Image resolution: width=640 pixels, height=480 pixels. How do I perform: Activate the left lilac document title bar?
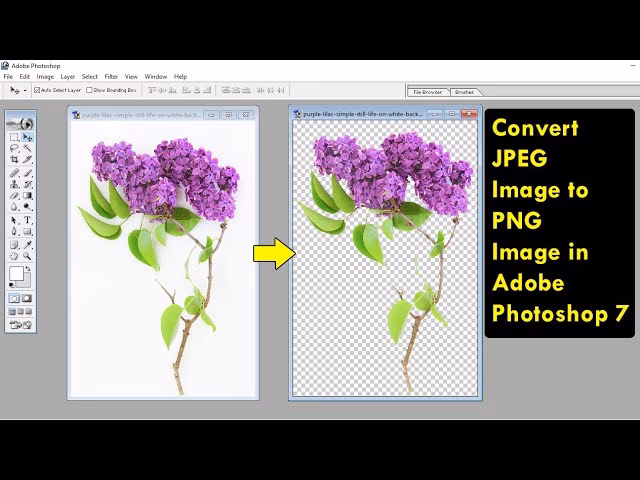pyautogui.click(x=139, y=115)
